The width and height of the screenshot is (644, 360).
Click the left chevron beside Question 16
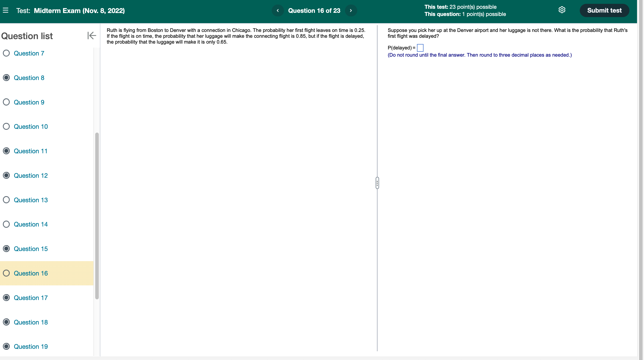[x=278, y=10]
